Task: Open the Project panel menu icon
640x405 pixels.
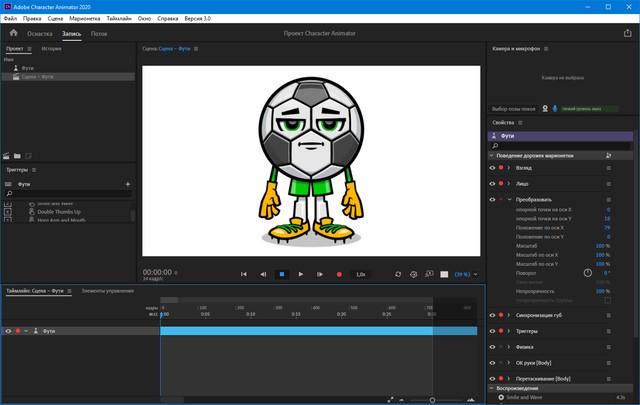Action: (29, 49)
